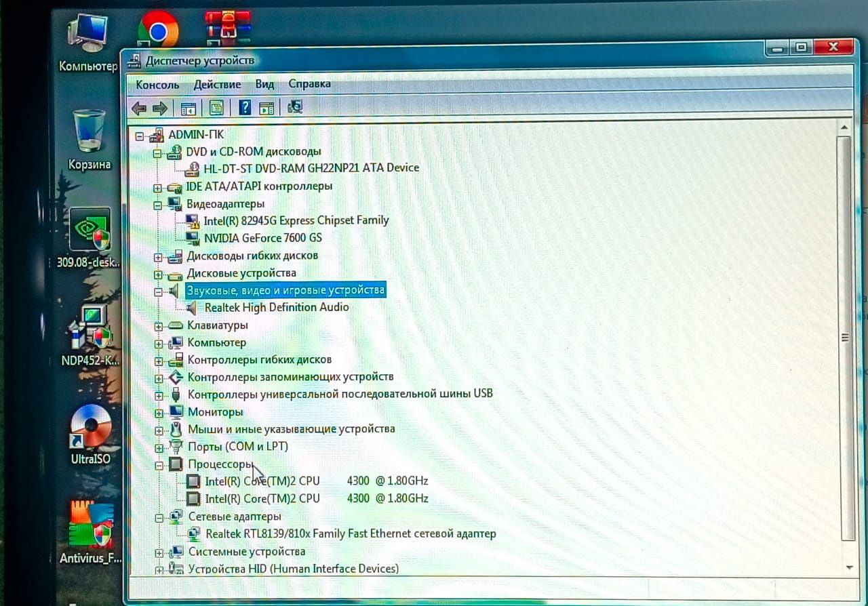
Task: Click the Сетевые адаптеры network icon
Action: point(176,517)
